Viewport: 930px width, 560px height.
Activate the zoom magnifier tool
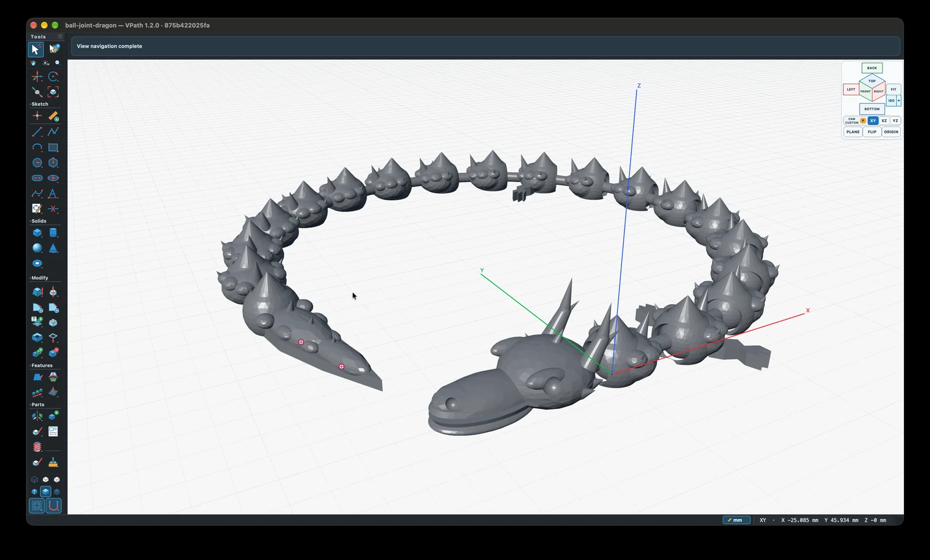pos(57,63)
